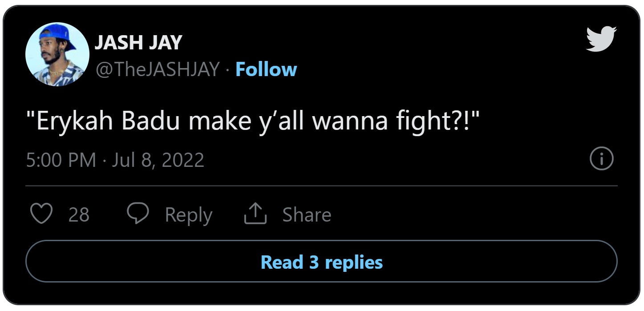This screenshot has height=311, width=644.
Task: Click the Reply text label
Action: coord(188,215)
